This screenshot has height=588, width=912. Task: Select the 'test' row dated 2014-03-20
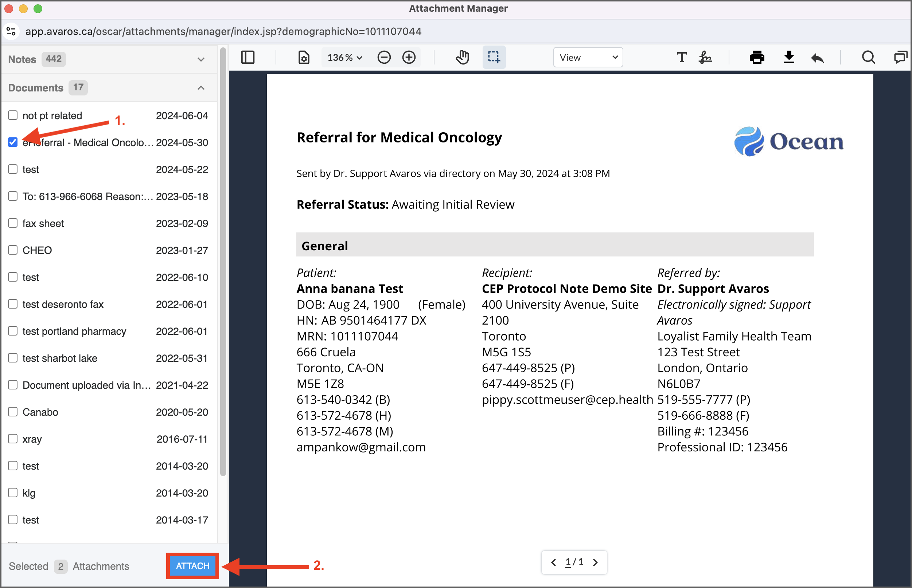(x=109, y=466)
